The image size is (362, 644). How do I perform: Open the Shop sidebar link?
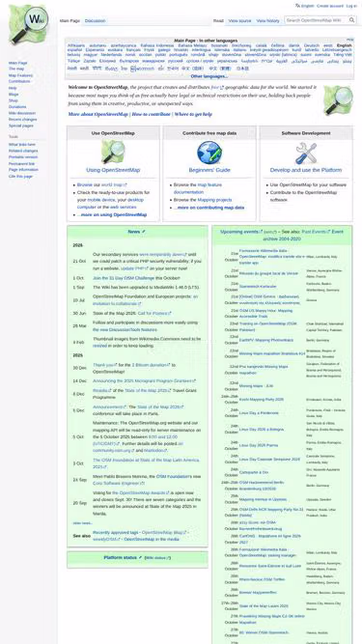pos(14,100)
